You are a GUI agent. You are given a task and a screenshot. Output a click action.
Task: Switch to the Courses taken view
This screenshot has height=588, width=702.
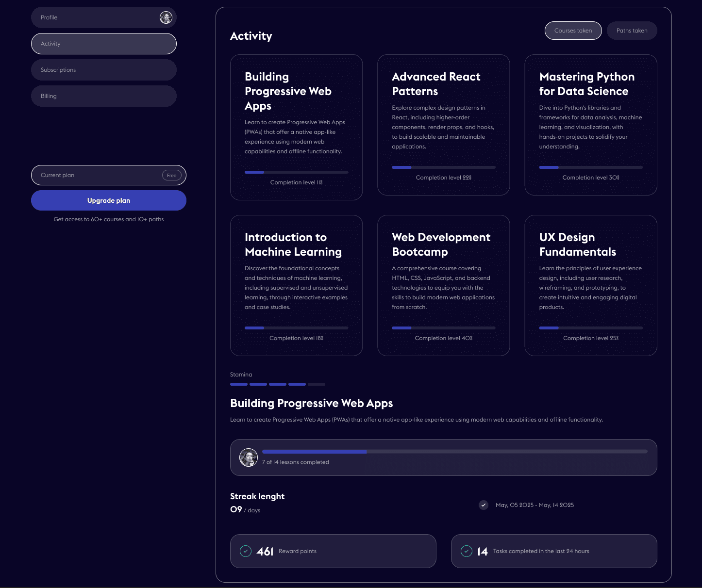point(573,31)
